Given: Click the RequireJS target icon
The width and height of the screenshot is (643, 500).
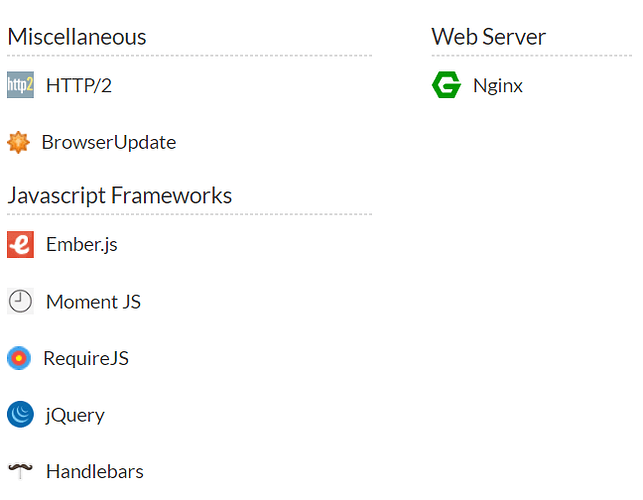Looking at the screenshot, I should pos(19,358).
